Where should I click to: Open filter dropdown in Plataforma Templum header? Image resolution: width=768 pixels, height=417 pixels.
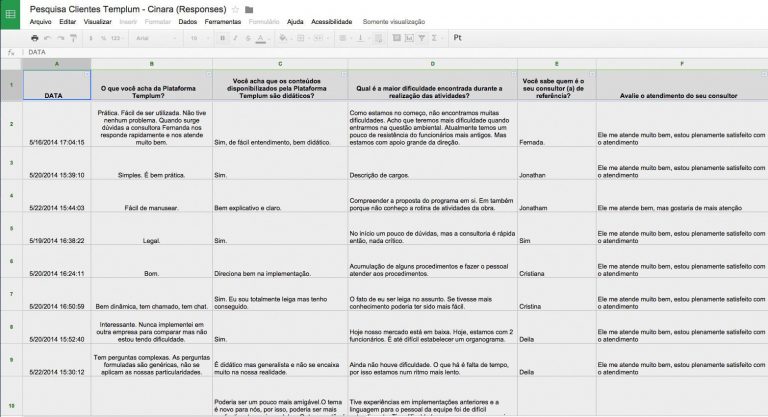click(x=209, y=74)
